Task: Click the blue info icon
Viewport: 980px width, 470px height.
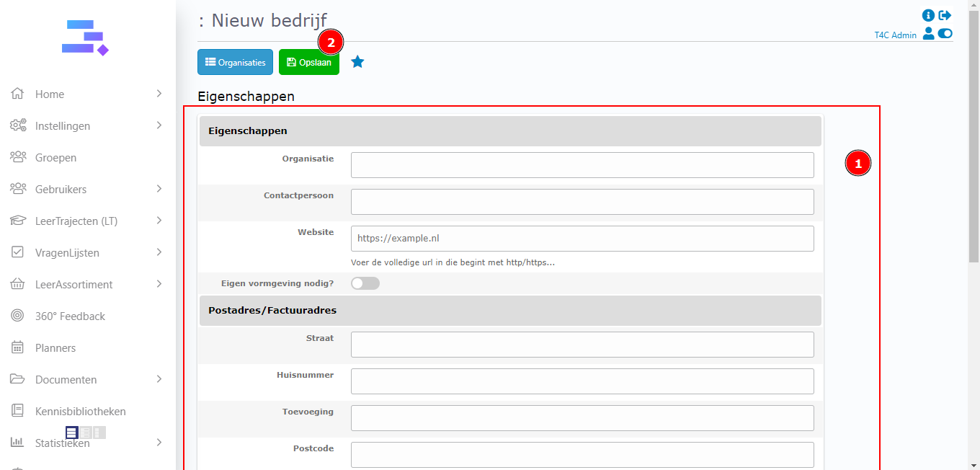Action: [928, 15]
